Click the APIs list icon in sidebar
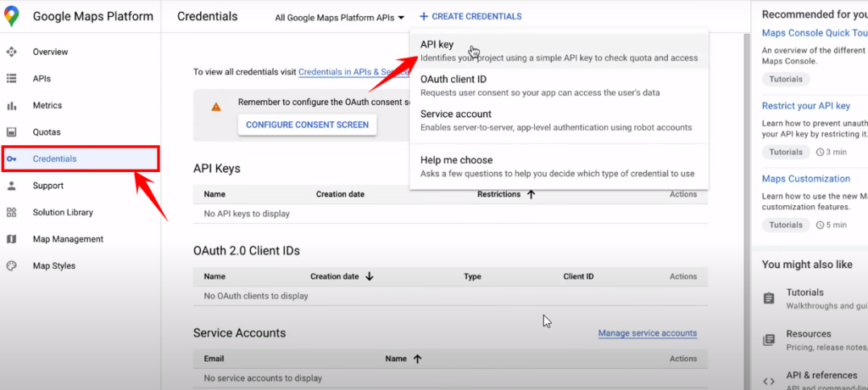The image size is (868, 390). coord(11,79)
